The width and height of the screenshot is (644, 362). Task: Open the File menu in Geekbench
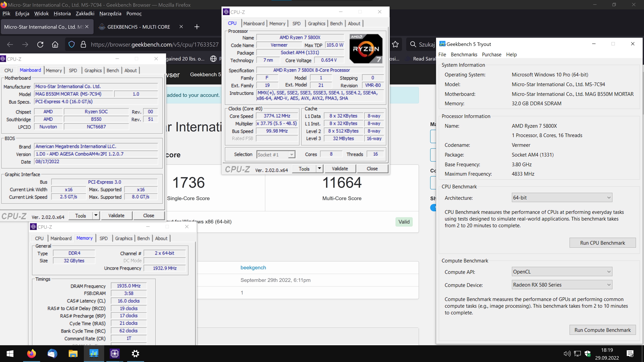[x=442, y=54]
